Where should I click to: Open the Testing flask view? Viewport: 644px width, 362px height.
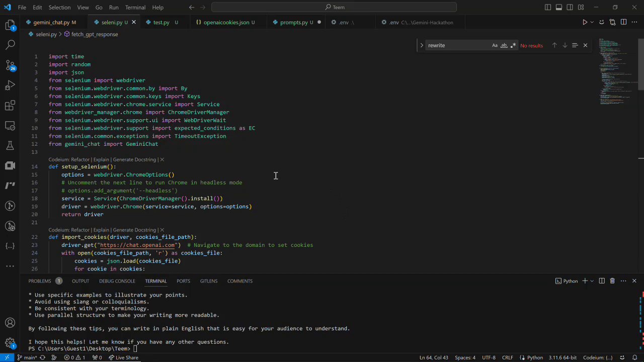pyautogui.click(x=10, y=146)
